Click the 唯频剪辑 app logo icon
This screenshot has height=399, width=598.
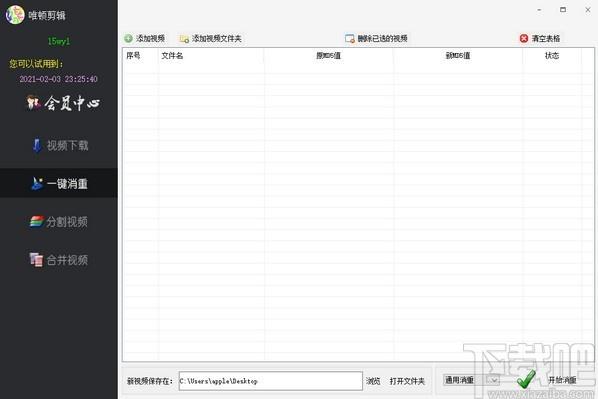[15, 15]
